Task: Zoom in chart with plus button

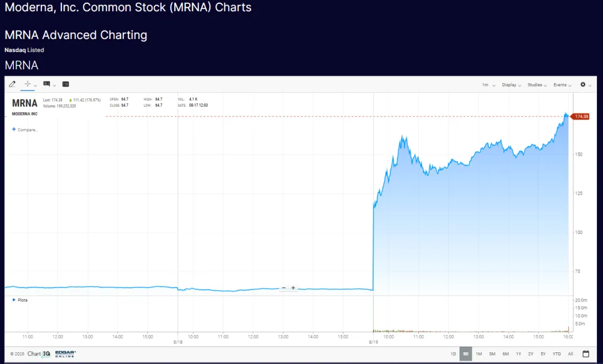Action: tap(293, 288)
